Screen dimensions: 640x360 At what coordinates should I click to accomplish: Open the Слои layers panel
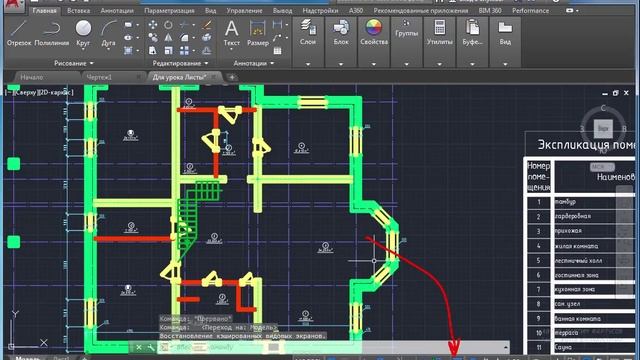click(x=308, y=32)
